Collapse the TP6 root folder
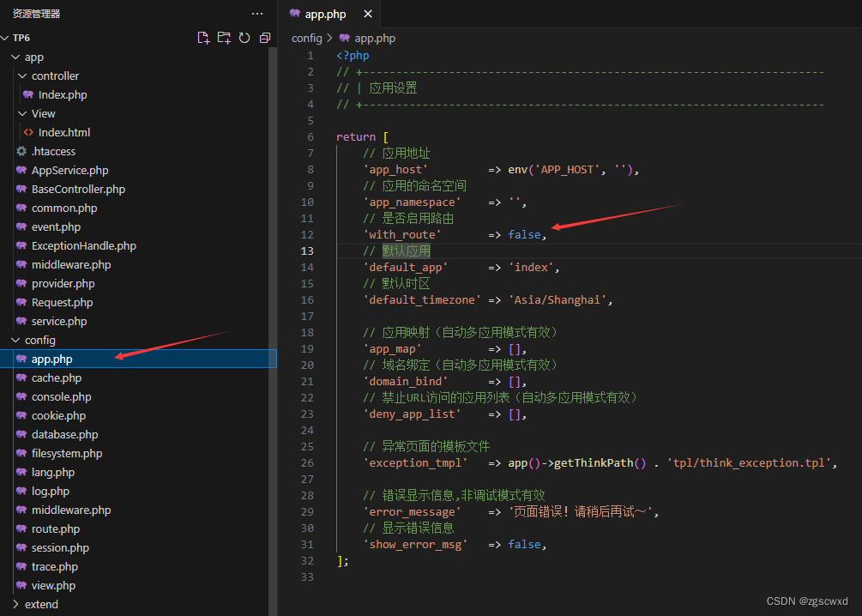The width and height of the screenshot is (862, 616). point(7,38)
